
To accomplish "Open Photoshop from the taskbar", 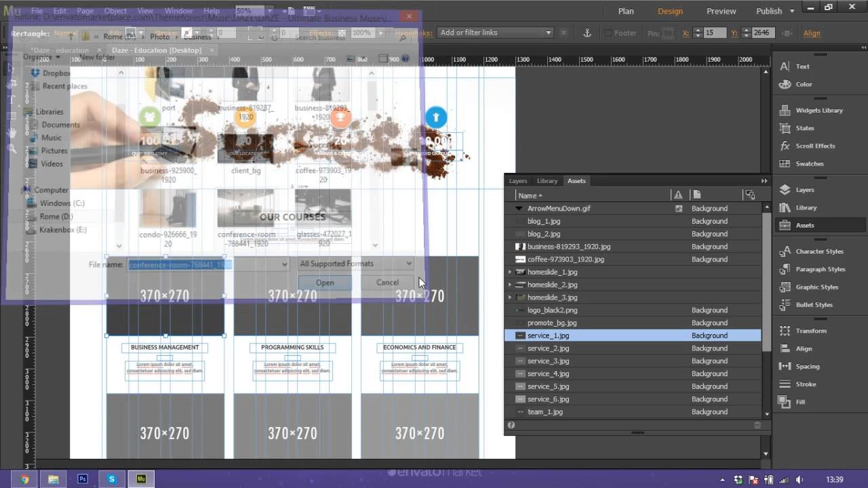I will [x=83, y=479].
